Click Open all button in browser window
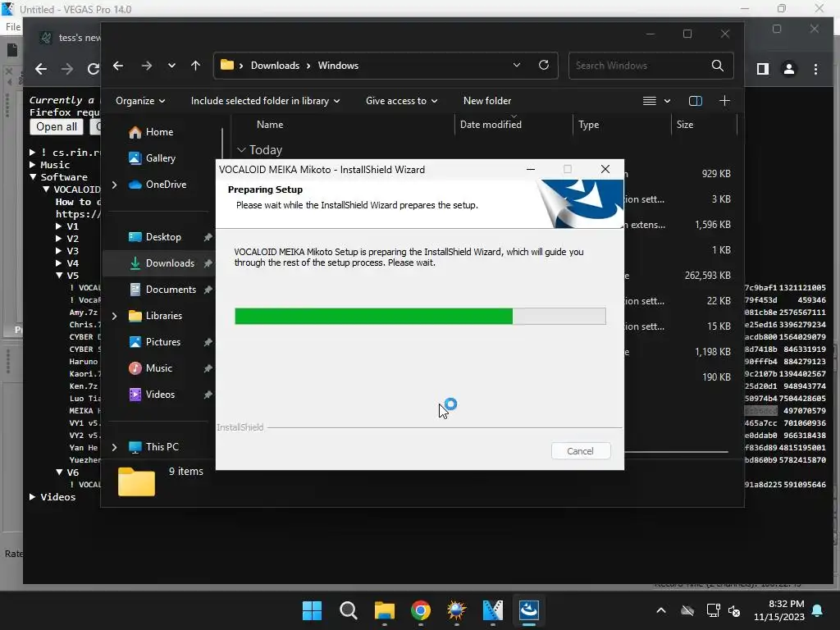 [57, 127]
